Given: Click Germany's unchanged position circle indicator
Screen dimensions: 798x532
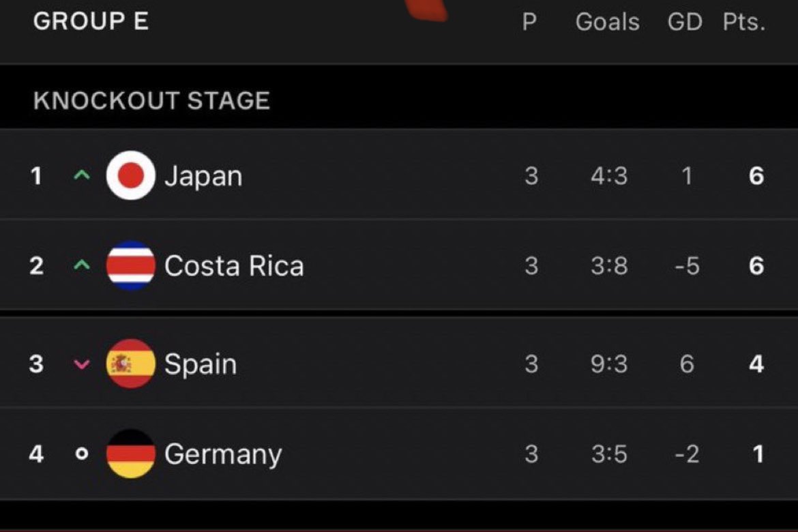Looking at the screenshot, I should click(x=81, y=454).
